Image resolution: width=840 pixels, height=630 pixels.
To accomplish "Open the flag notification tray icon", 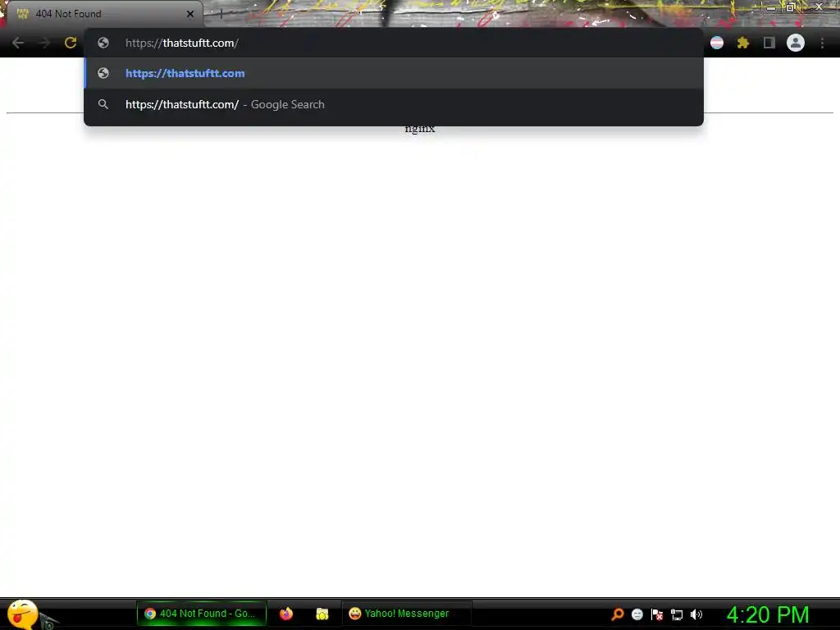I will 657,614.
